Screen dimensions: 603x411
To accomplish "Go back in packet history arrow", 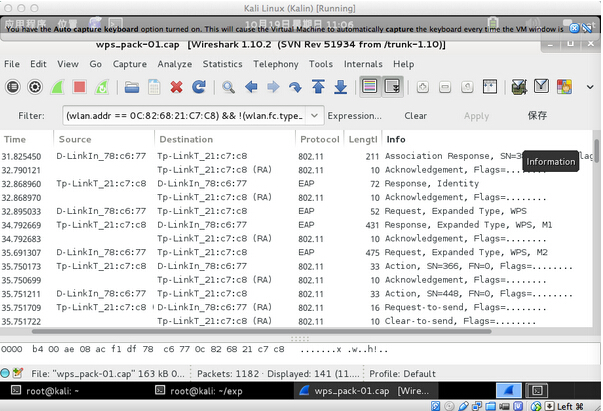I will [251, 87].
